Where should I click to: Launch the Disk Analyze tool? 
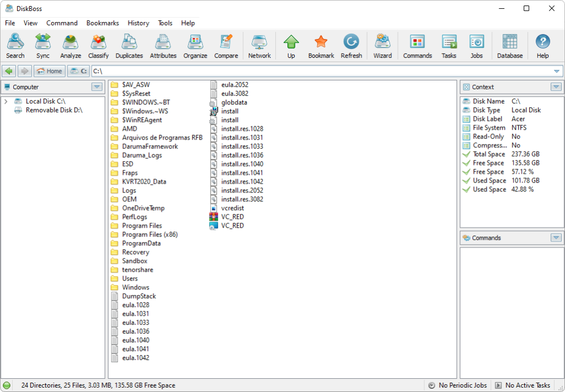(70, 46)
